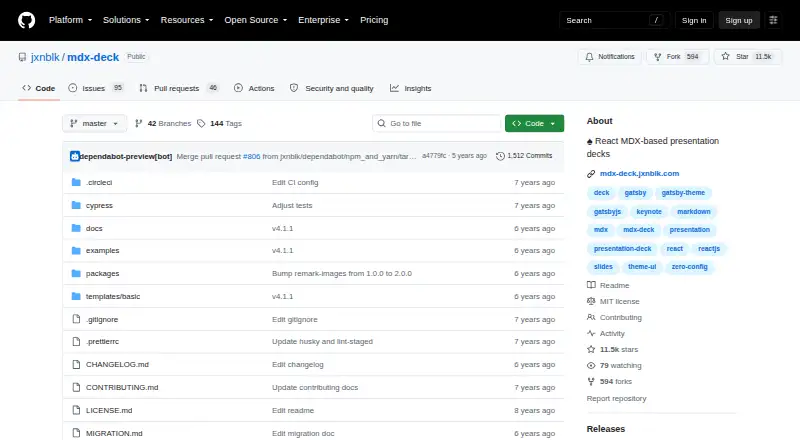
Task: Select the zero-config topic tag
Action: [x=689, y=267]
